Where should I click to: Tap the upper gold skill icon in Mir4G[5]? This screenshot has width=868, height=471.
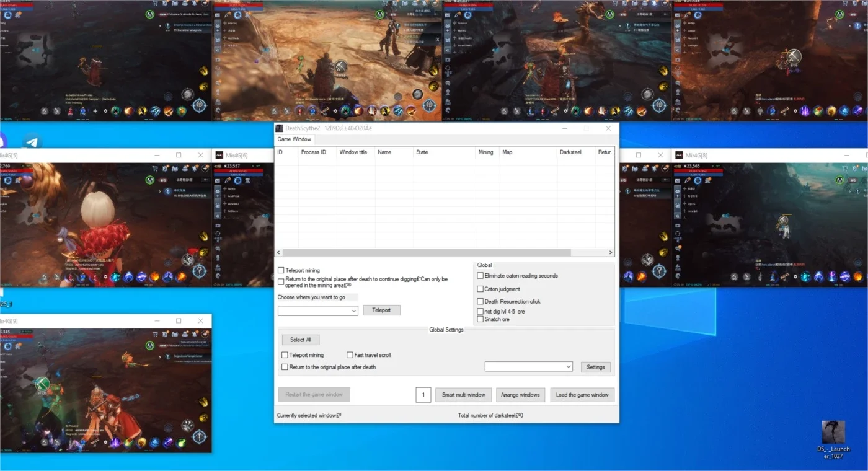tap(203, 236)
